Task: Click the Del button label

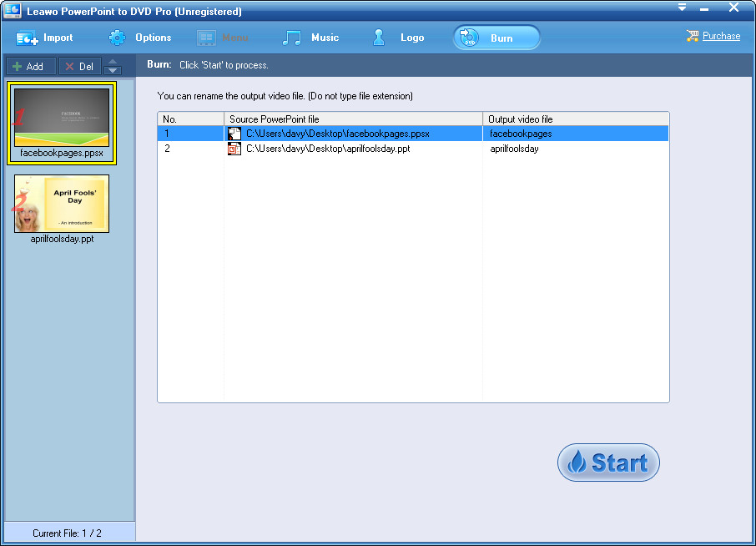Action: coord(86,67)
